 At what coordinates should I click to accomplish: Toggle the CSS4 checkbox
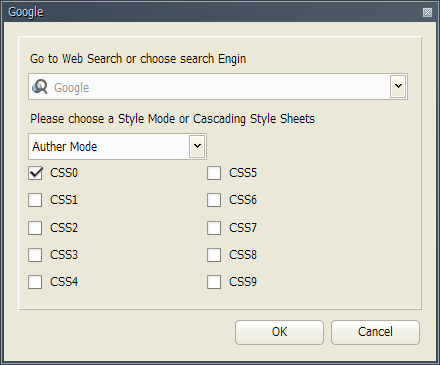pyautogui.click(x=35, y=282)
